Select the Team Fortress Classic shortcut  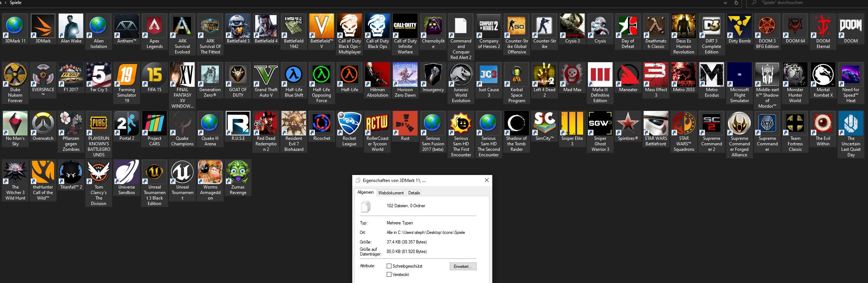tap(795, 132)
